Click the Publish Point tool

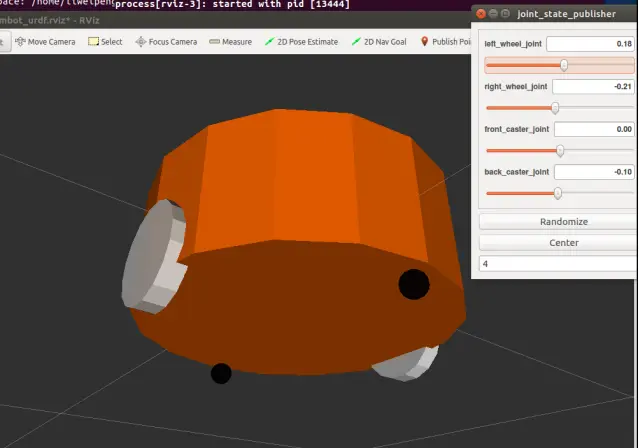coord(446,42)
